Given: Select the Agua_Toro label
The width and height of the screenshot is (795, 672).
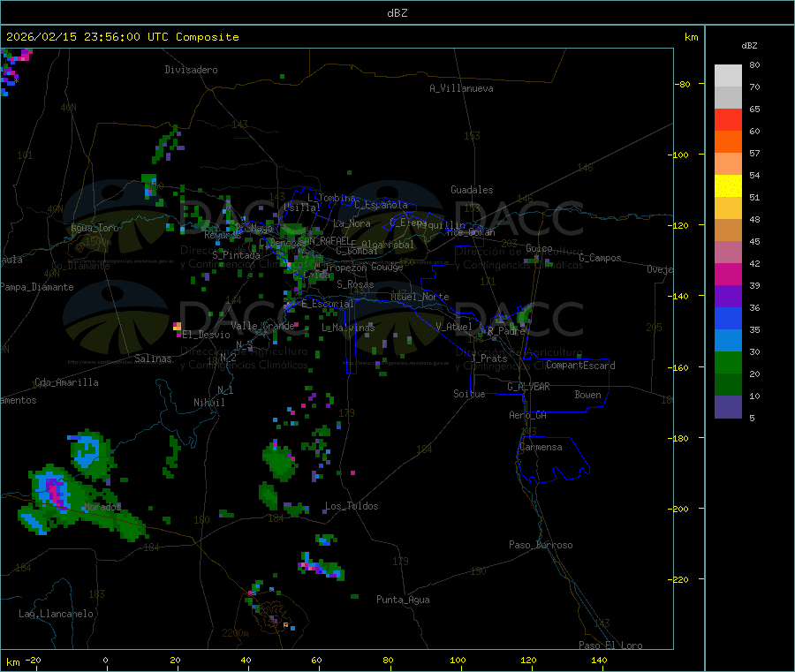Looking at the screenshot, I should point(95,228).
